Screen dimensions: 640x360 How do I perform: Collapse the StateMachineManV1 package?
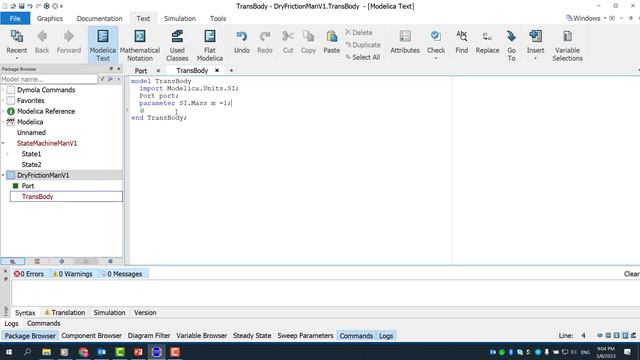coord(3,143)
